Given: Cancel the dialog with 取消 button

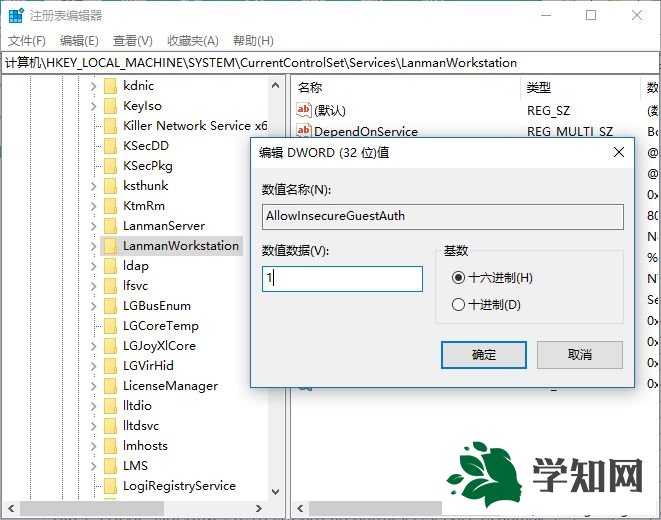Looking at the screenshot, I should click(x=580, y=355).
